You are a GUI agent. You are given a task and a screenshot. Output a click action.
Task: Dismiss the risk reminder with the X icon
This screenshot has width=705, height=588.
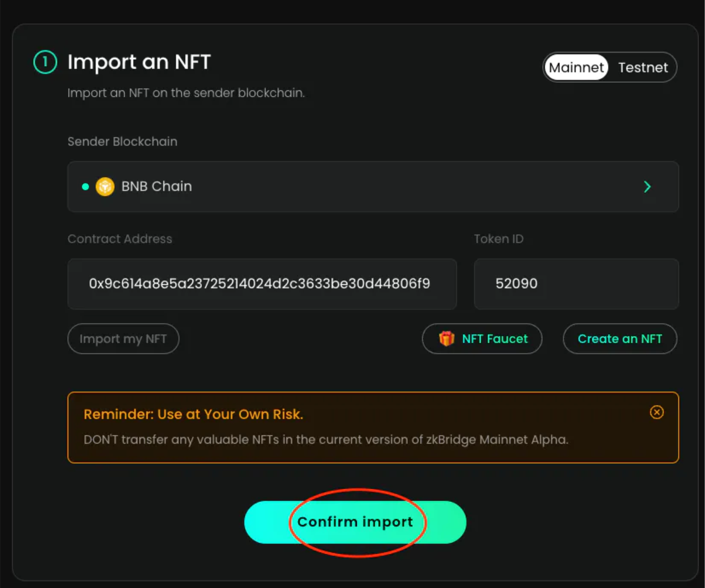(656, 412)
